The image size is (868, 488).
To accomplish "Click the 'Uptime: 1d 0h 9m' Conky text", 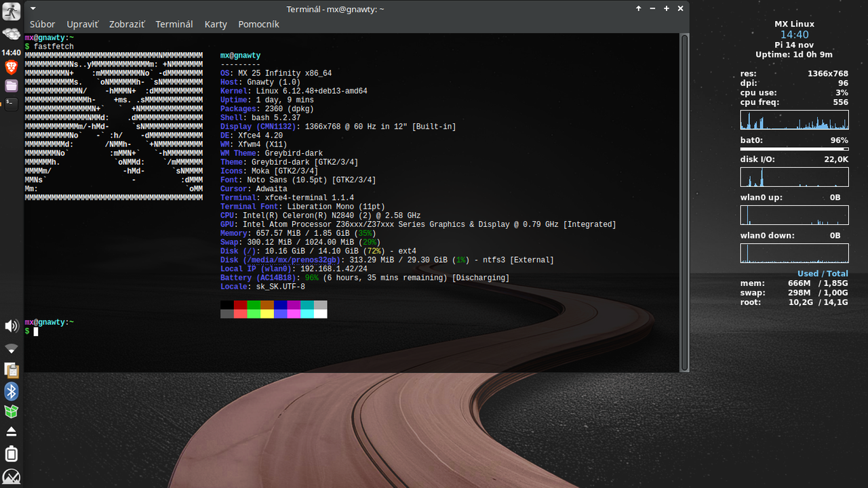I will tap(794, 54).
